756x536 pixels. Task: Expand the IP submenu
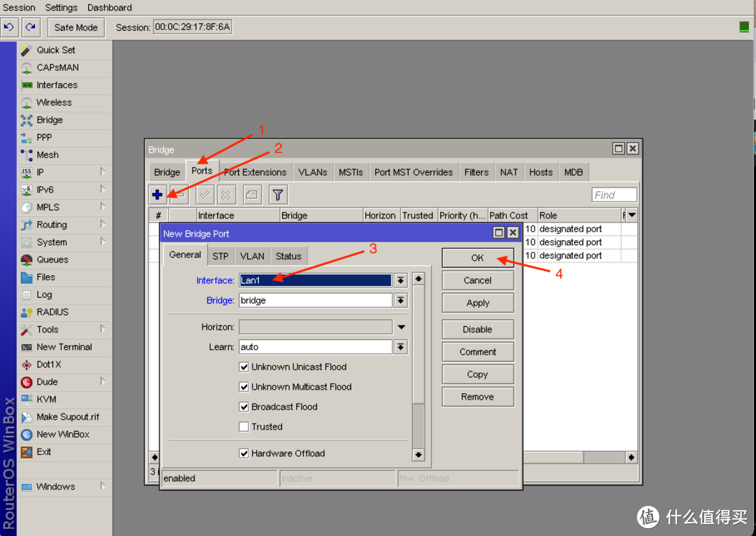tap(103, 172)
